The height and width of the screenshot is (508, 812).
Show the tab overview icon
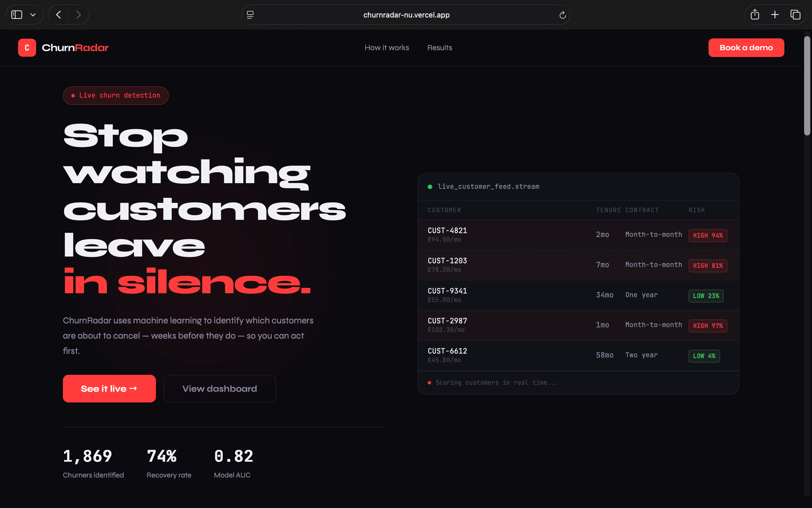[795, 14]
